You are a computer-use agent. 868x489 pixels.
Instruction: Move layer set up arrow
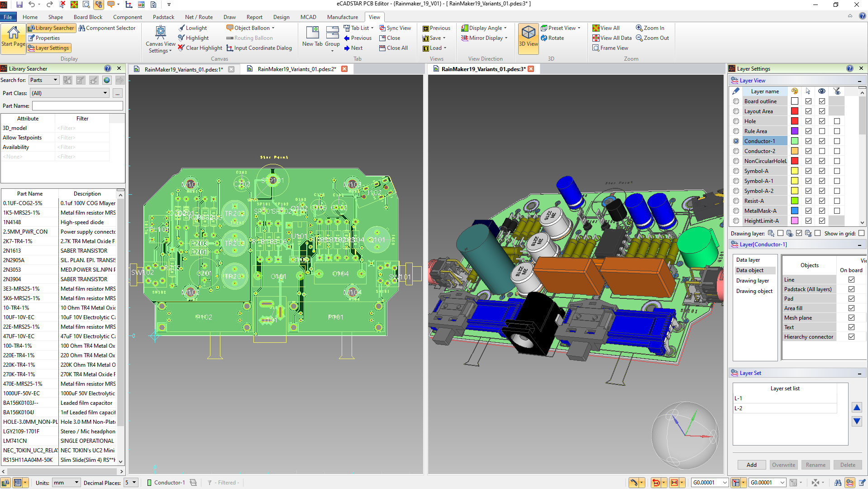click(857, 407)
